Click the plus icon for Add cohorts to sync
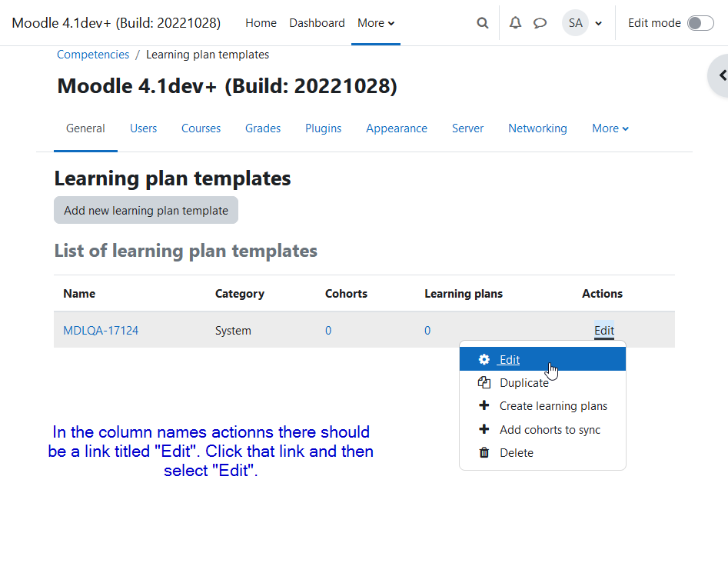The image size is (728, 573). point(484,429)
